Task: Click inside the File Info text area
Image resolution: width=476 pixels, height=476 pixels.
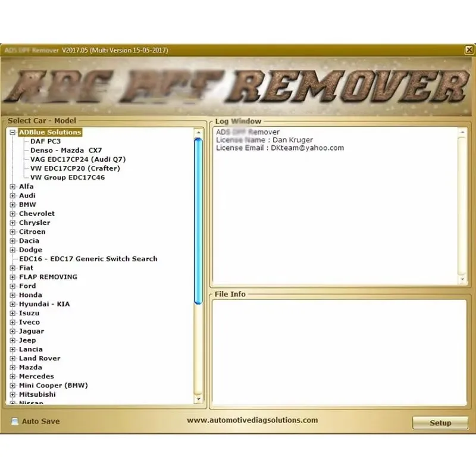Action: pos(339,352)
